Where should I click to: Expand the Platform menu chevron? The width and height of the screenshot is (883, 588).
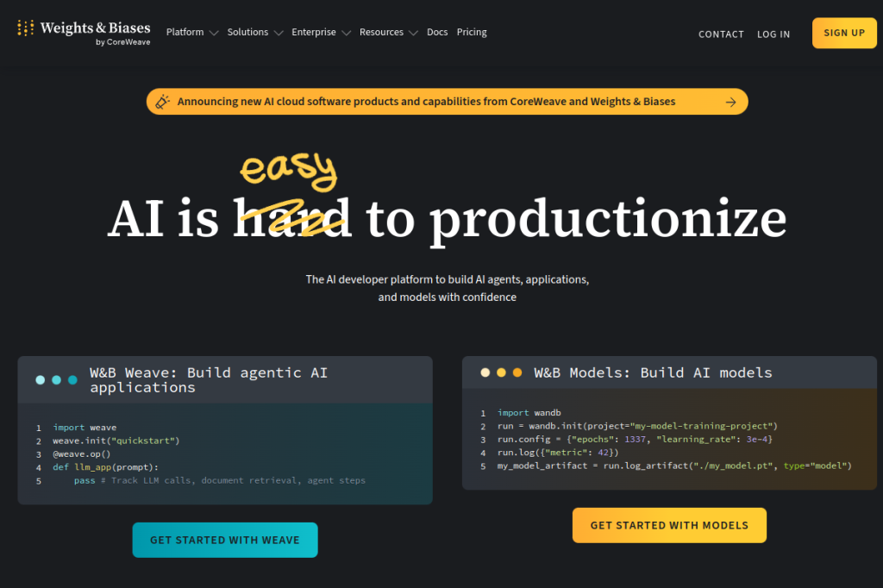pos(214,34)
